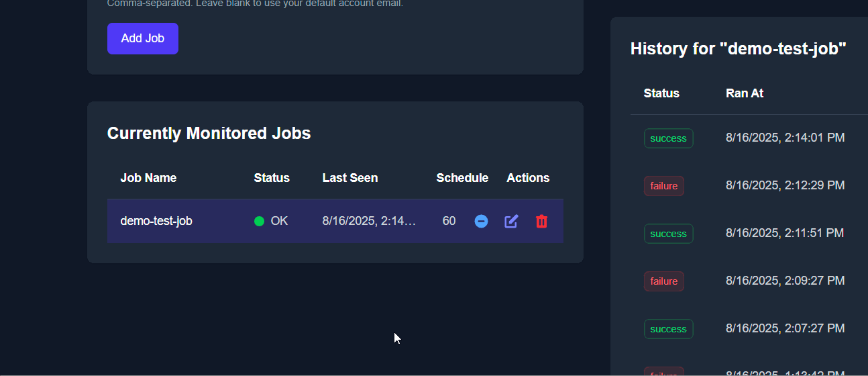Click the Status header in history panel
Image resolution: width=868 pixels, height=376 pixels.
[x=661, y=93]
